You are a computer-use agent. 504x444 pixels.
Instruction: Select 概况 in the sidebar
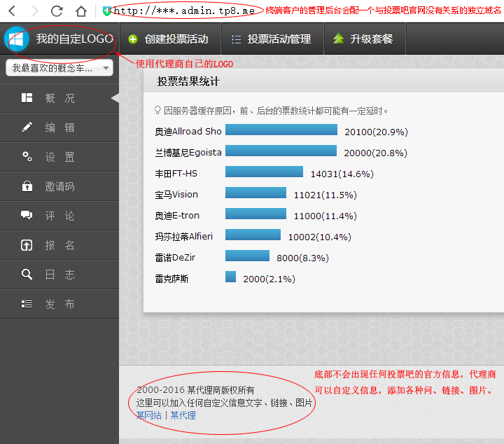tap(59, 98)
